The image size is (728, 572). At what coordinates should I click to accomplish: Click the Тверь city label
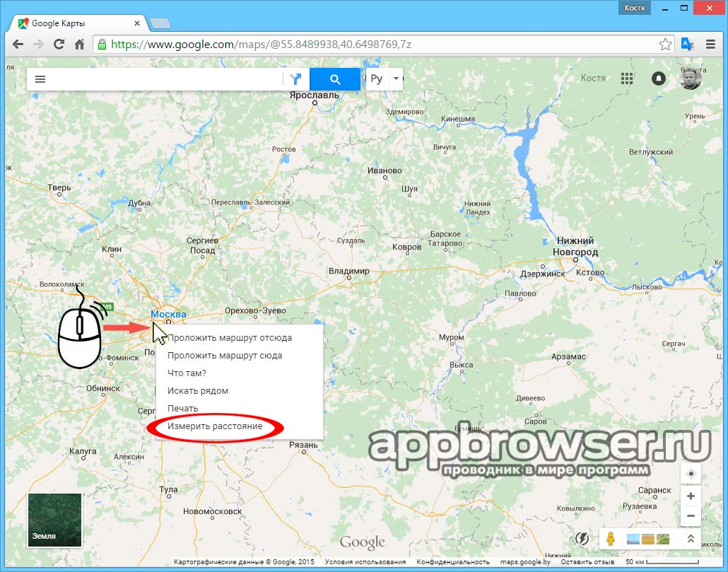(59, 187)
